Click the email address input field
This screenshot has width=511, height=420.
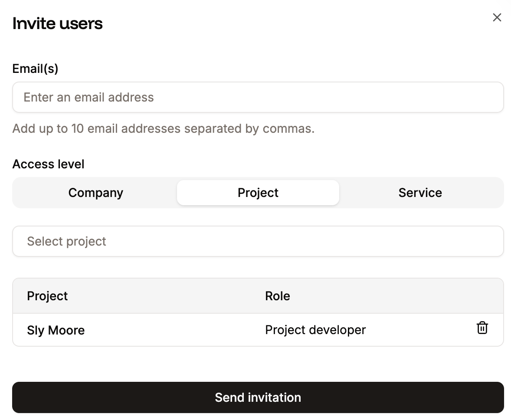point(258,97)
